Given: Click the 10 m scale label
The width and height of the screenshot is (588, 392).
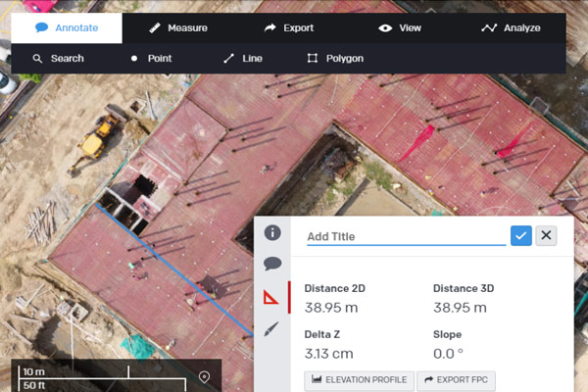Looking at the screenshot, I should click(33, 371).
